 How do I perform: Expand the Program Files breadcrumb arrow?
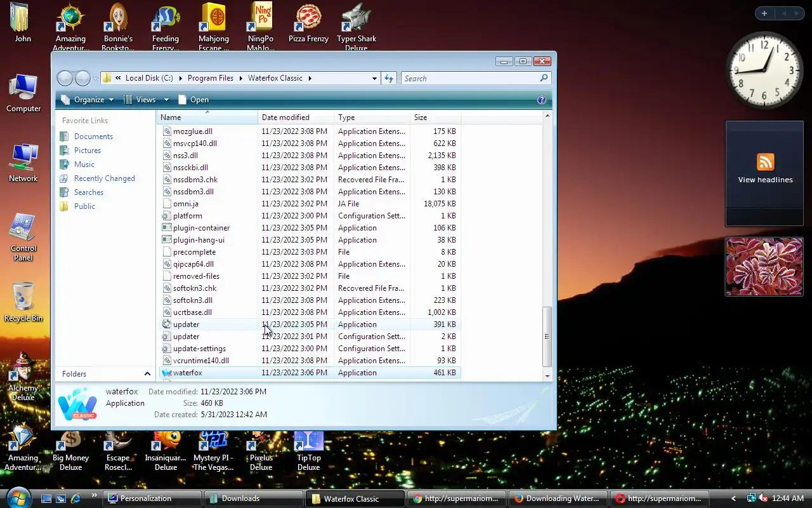(x=241, y=78)
